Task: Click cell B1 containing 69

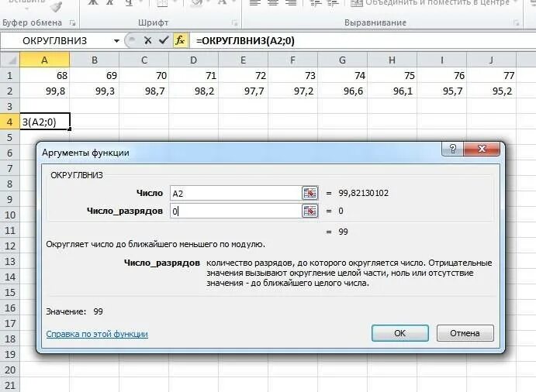Action: pyautogui.click(x=95, y=75)
